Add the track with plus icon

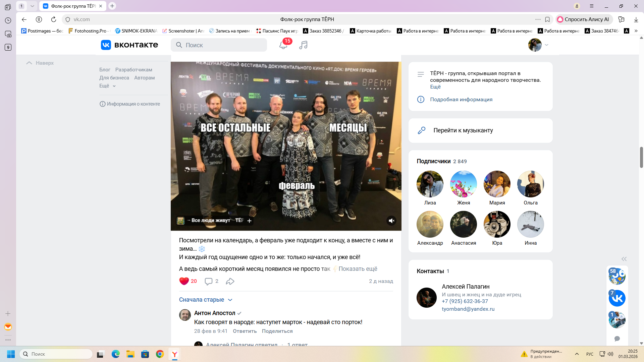pos(249,221)
